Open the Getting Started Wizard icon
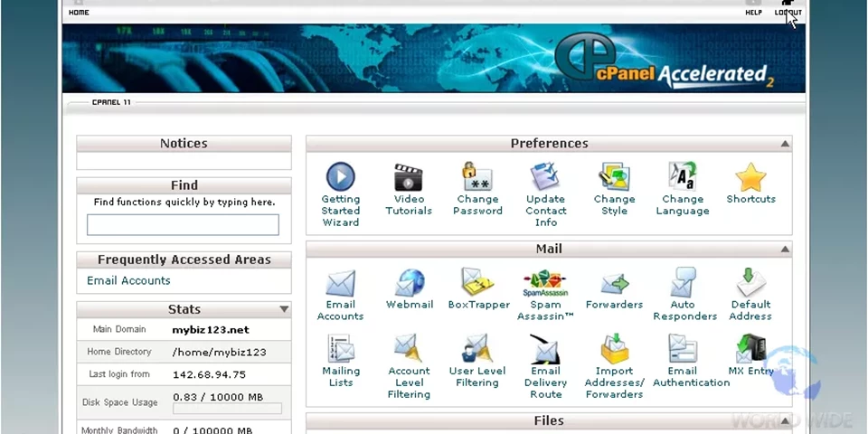 [341, 177]
